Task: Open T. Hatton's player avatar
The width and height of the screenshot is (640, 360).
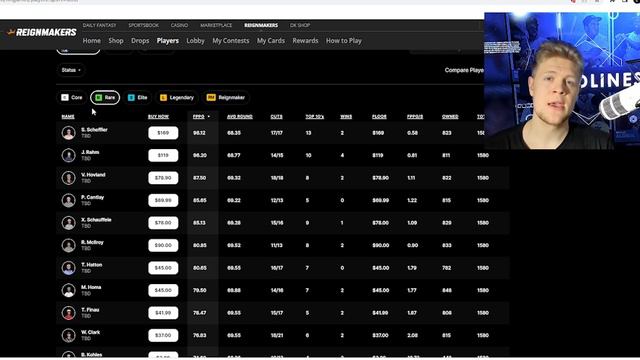Action: pos(69,268)
